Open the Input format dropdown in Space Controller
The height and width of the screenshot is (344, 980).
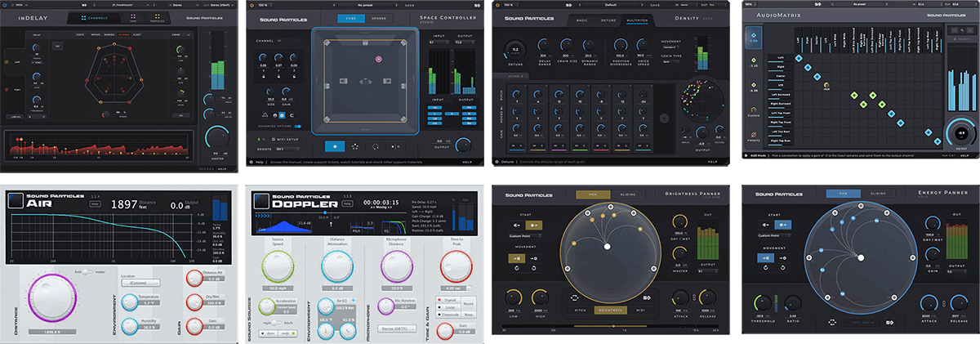coord(439,42)
